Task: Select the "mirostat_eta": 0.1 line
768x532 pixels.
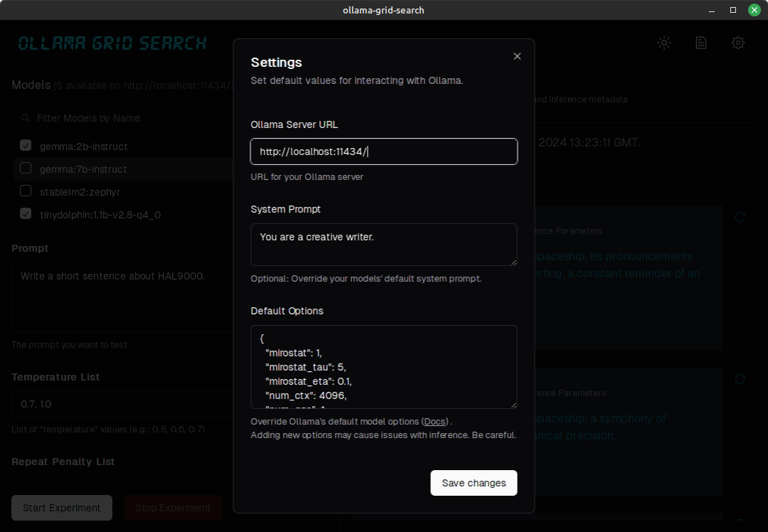Action: tap(309, 381)
